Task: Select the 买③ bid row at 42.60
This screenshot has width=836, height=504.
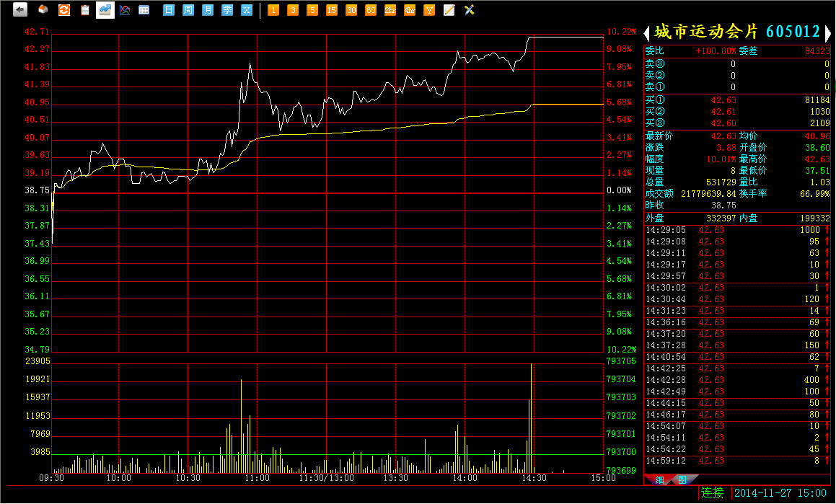Action: pyautogui.click(x=737, y=123)
